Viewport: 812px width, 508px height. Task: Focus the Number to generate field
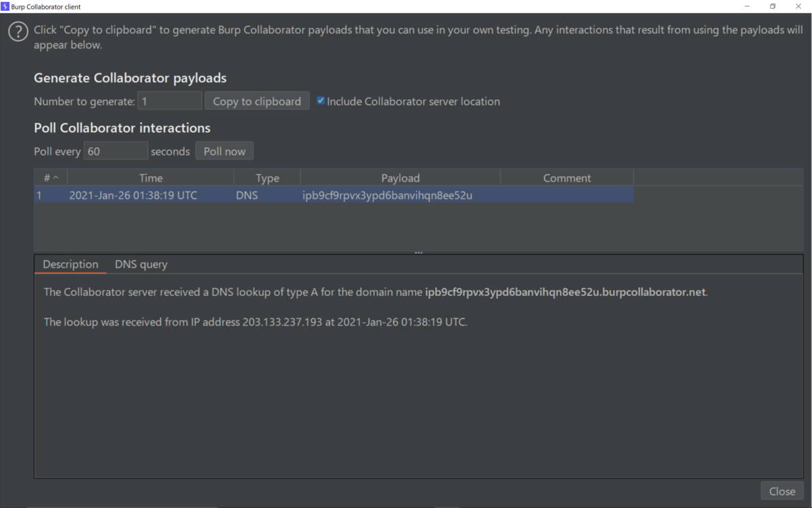[x=170, y=101]
